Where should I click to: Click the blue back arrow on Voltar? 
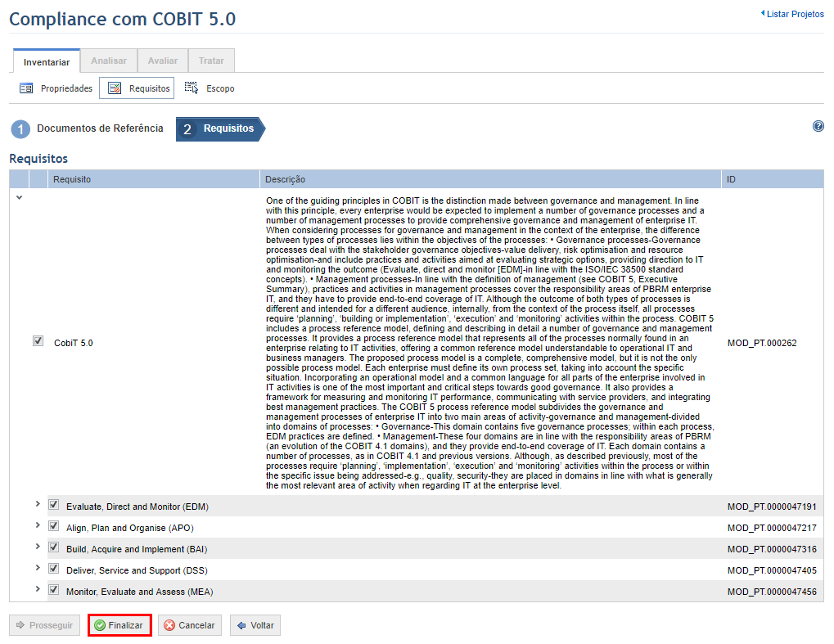pos(241,625)
